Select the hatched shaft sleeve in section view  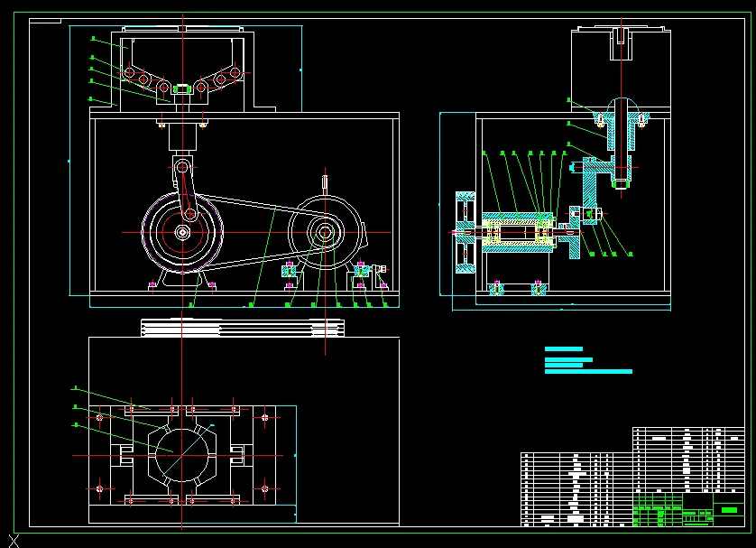[517, 233]
